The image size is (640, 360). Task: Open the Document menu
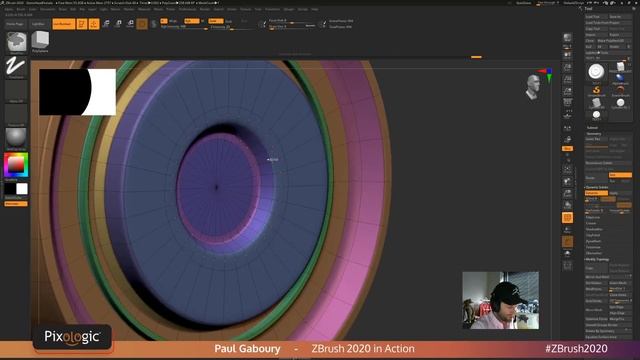point(48,9)
